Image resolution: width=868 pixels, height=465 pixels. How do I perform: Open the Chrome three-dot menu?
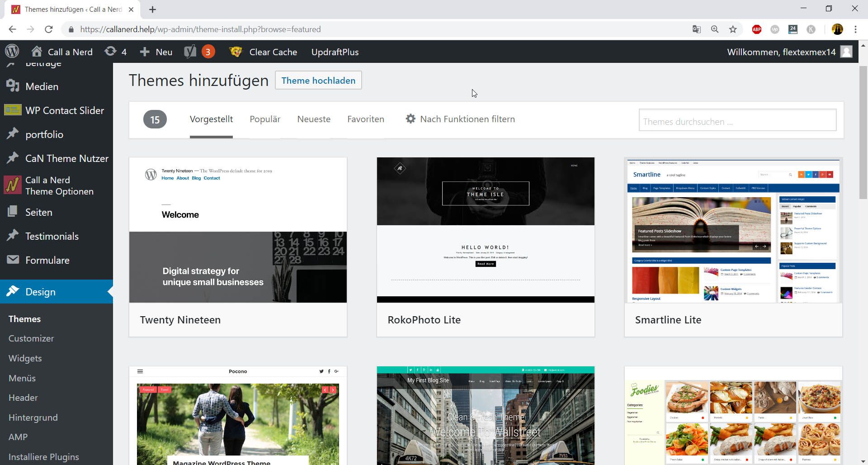click(x=855, y=29)
